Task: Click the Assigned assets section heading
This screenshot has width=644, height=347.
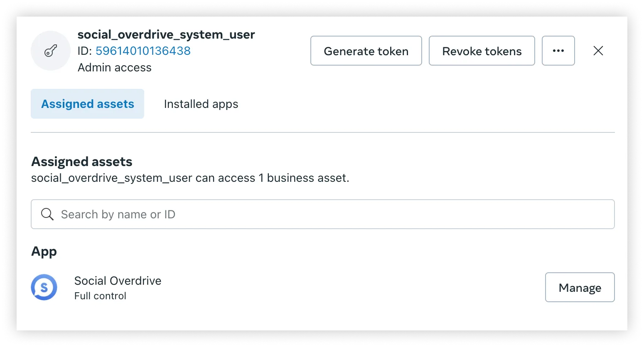Action: pos(81,161)
